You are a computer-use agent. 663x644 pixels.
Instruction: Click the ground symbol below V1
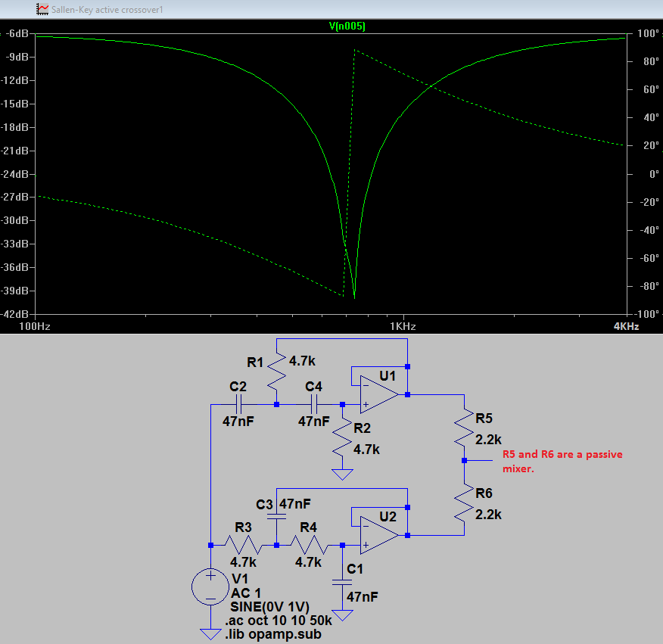click(x=210, y=634)
